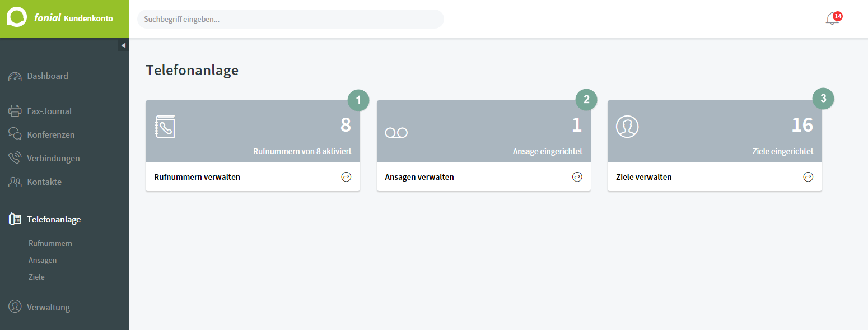Click the voicemail icon on Ansage card
This screenshot has height=330, width=868.
click(396, 133)
